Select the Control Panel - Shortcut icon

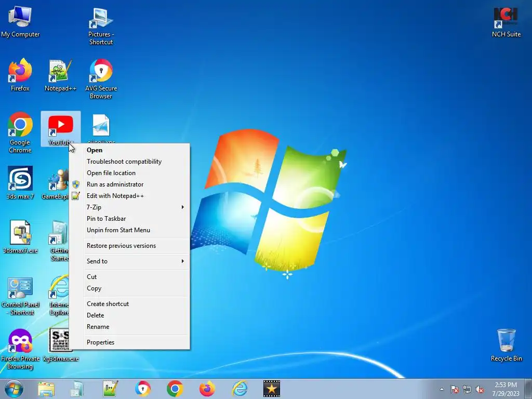click(x=20, y=296)
